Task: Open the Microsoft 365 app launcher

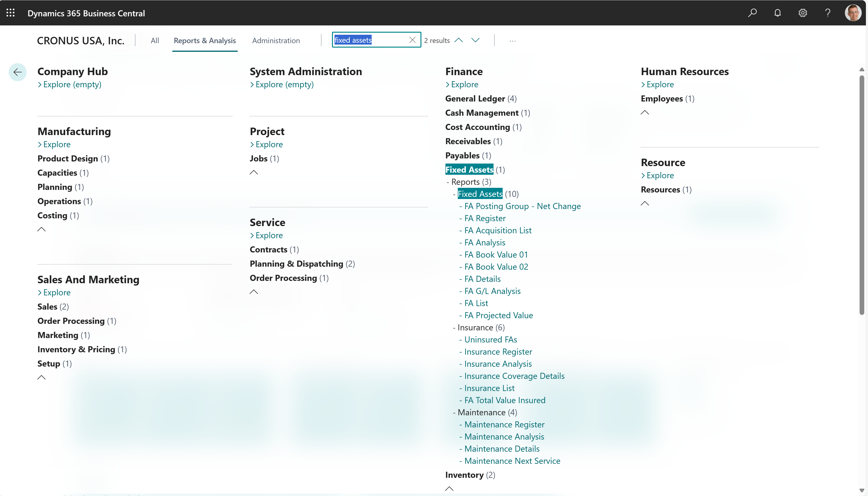Action: point(10,13)
